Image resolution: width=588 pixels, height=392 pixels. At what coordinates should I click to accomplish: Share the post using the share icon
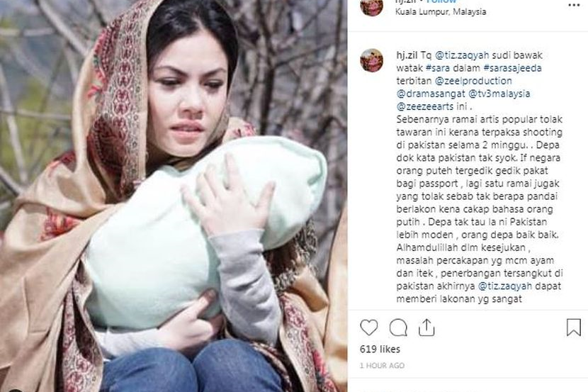tap(426, 327)
